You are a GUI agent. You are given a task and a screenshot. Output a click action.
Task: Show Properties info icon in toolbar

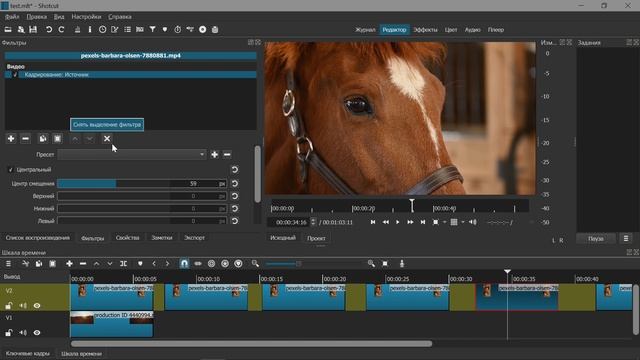pyautogui.click(x=90, y=29)
